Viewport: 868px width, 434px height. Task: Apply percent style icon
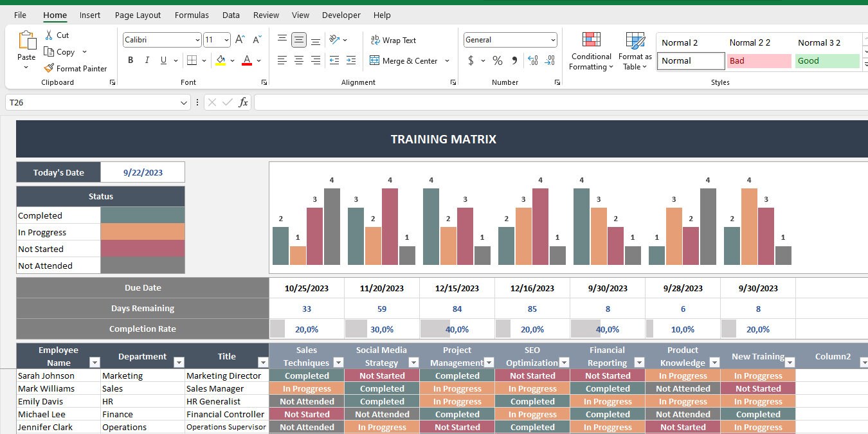point(498,60)
